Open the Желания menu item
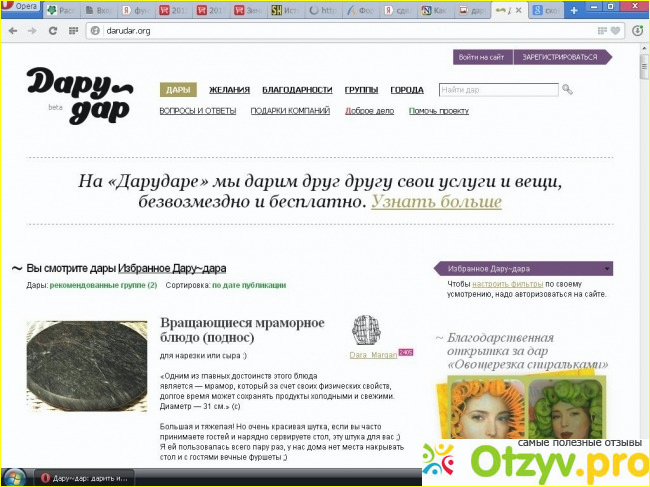This screenshot has height=487, width=650. [229, 90]
